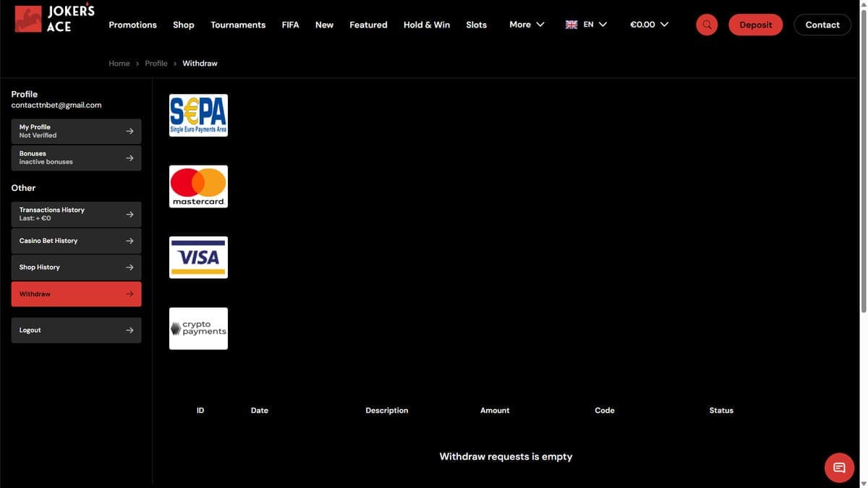The image size is (868, 488).
Task: Click Logout in the sidebar
Action: (76, 330)
